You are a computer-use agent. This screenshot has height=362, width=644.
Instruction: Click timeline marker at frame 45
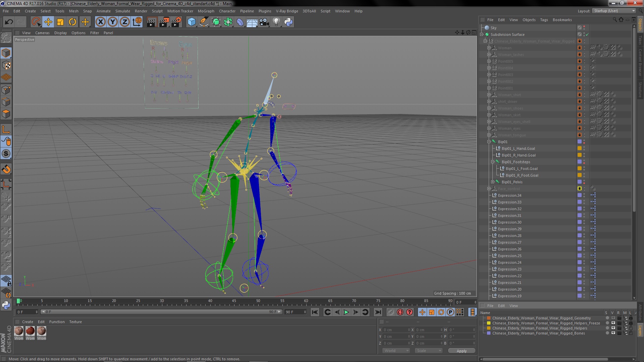[234, 301]
